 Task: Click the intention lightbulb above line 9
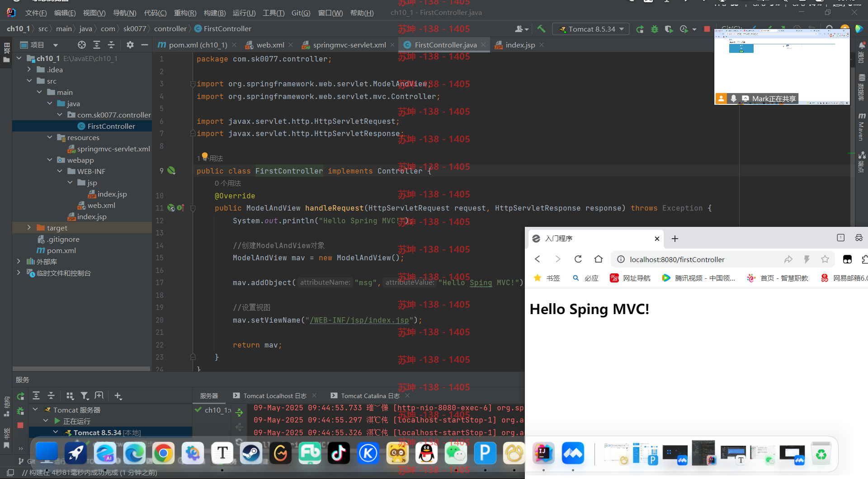point(205,156)
